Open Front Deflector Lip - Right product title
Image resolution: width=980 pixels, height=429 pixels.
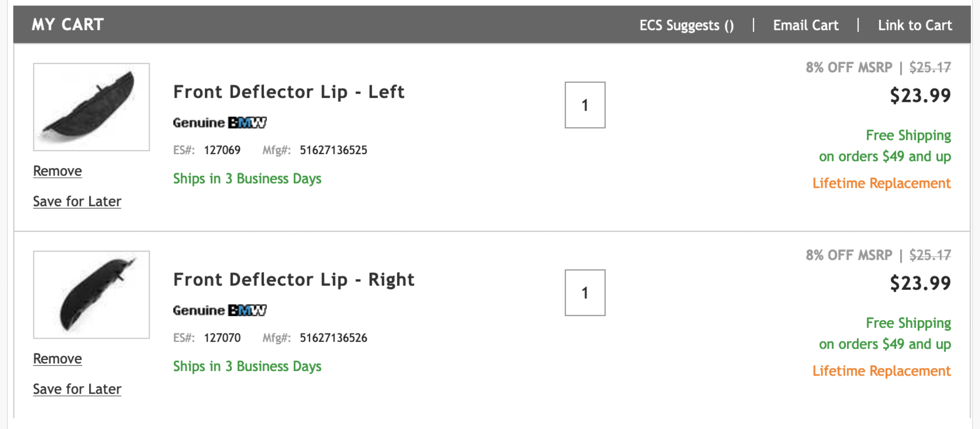pyautogui.click(x=294, y=280)
